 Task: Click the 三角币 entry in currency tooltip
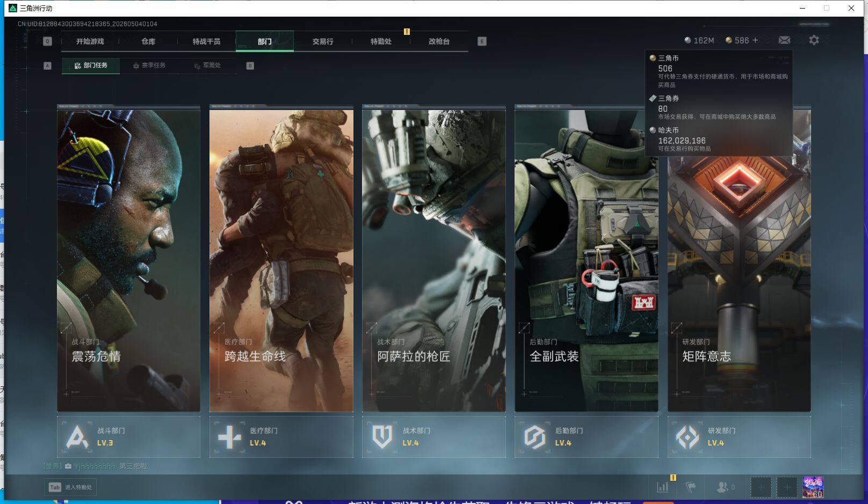(718, 71)
